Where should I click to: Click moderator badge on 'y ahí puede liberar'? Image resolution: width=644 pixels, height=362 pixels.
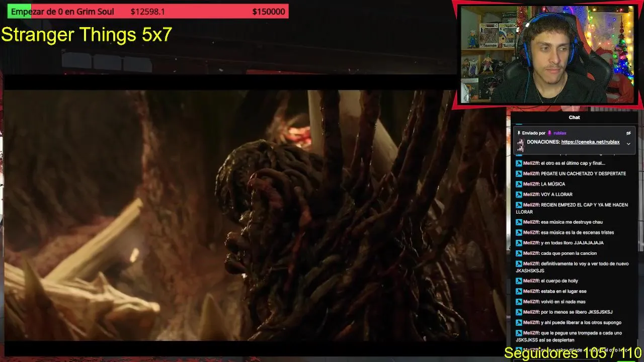click(519, 323)
